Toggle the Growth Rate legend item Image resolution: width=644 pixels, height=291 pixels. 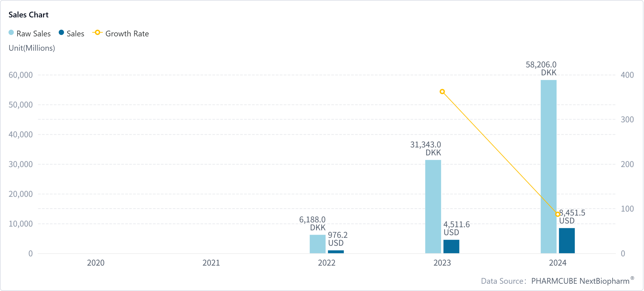(127, 34)
